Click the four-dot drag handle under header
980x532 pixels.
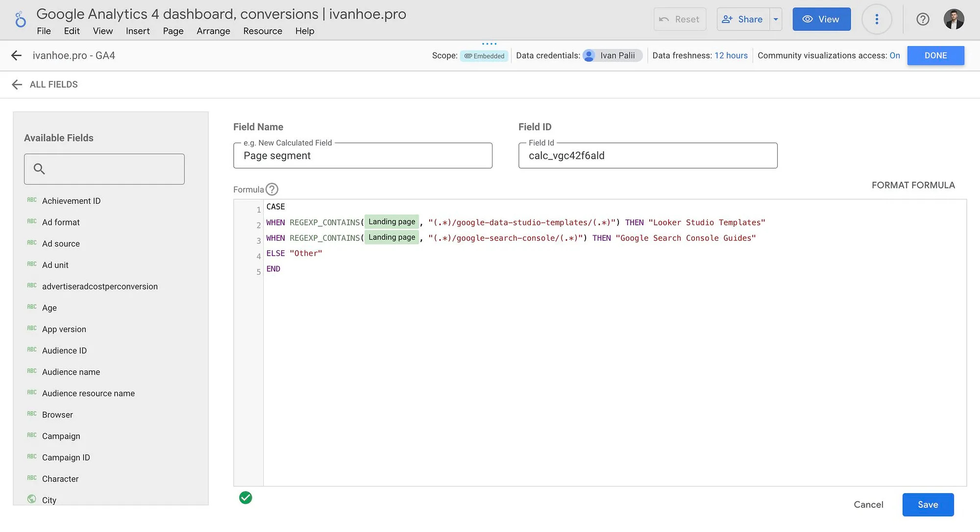tap(489, 44)
